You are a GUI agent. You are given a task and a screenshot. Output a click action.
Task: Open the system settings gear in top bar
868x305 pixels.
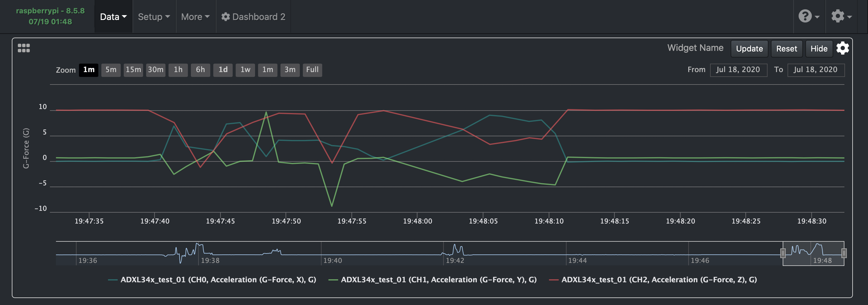click(x=839, y=16)
